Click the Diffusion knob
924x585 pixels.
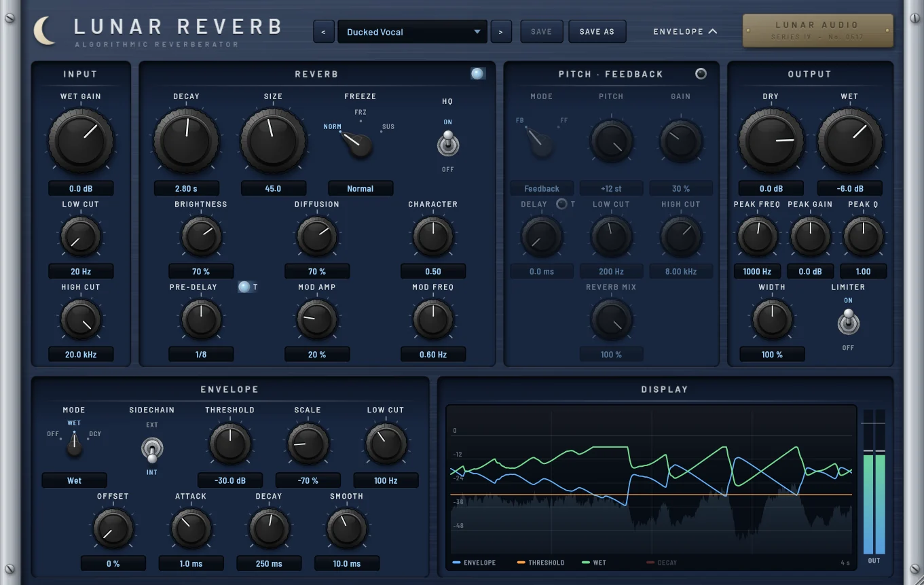coord(317,237)
